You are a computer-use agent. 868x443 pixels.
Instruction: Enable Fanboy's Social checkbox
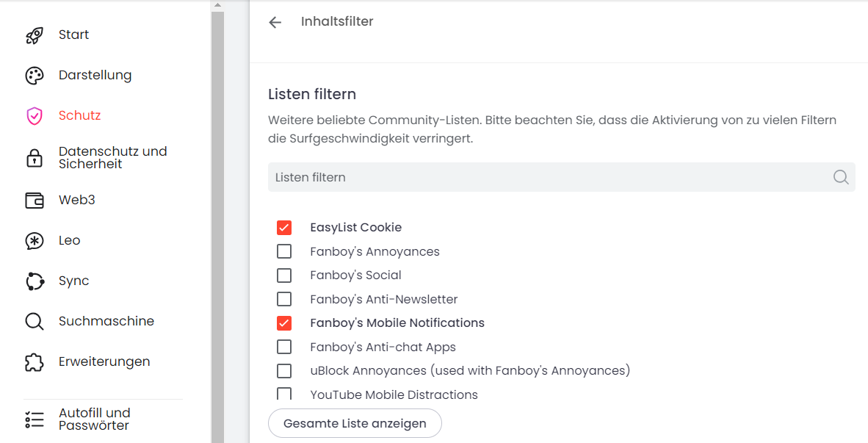click(284, 275)
